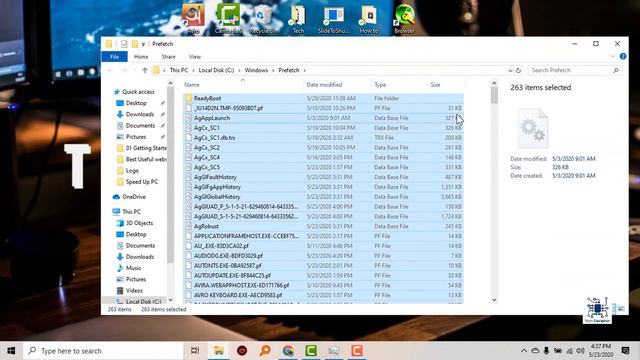
Task: Refresh the Prefetch folder view
Action: coord(518,70)
